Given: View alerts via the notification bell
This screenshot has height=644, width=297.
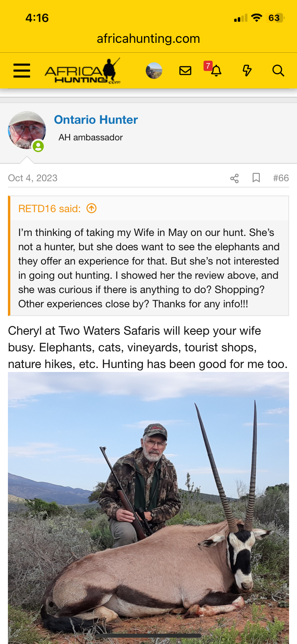Looking at the screenshot, I should [216, 71].
